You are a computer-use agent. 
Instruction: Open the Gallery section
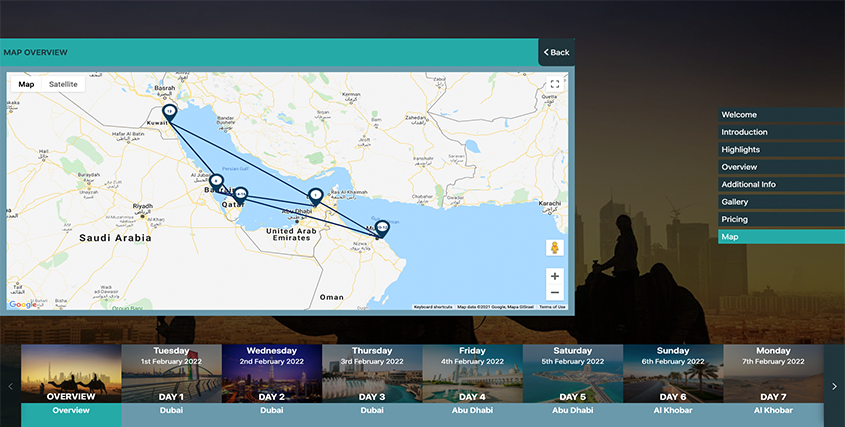(735, 202)
